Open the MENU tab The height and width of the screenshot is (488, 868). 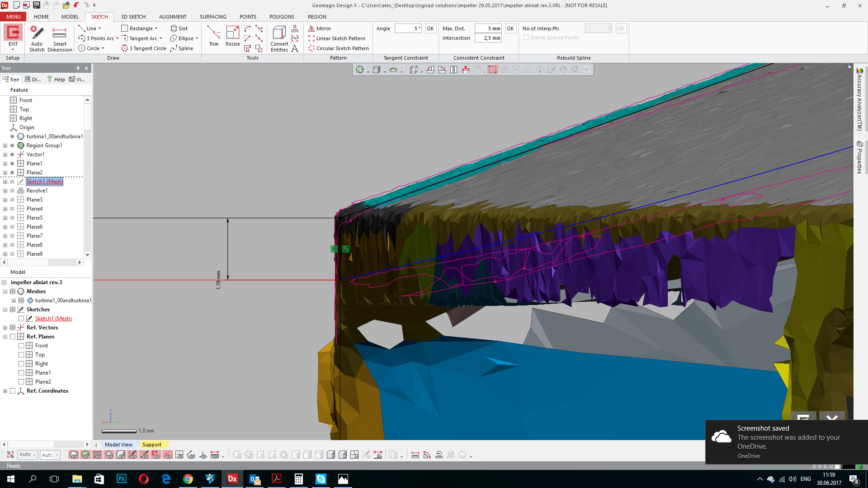[14, 17]
